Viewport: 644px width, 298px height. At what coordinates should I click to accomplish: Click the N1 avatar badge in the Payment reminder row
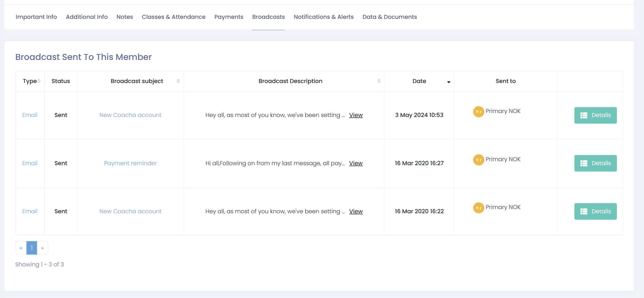pyautogui.click(x=478, y=160)
